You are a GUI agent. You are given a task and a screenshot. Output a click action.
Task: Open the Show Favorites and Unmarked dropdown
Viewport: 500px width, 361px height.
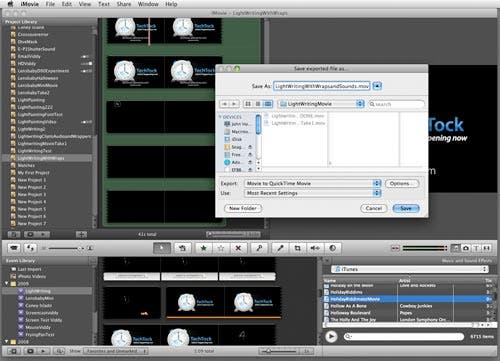click(116, 351)
